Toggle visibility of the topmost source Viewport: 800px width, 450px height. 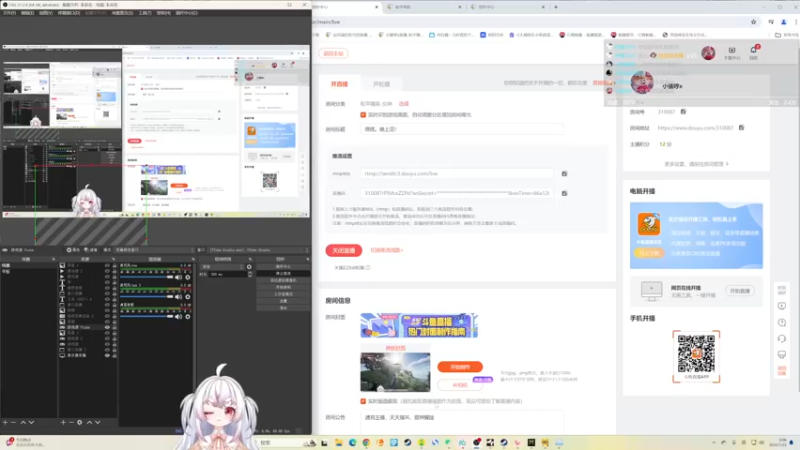click(x=107, y=265)
